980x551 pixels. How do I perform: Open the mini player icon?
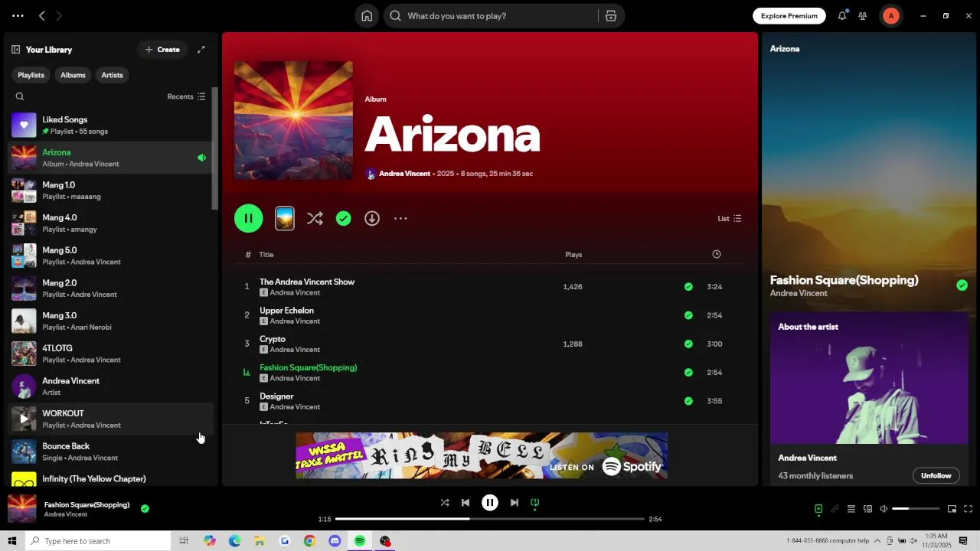click(952, 509)
